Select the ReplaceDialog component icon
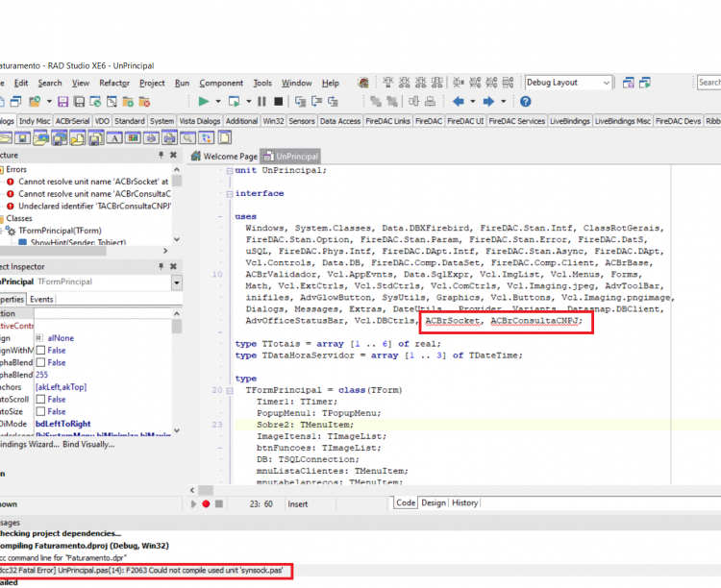 [x=207, y=137]
